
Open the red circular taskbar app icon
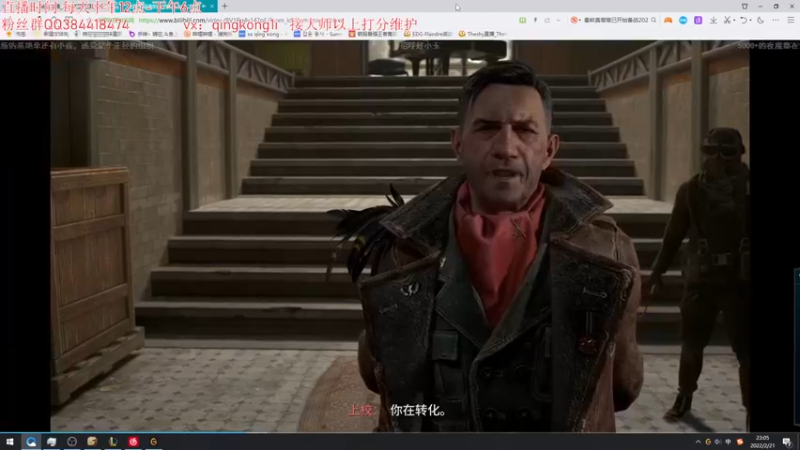pyautogui.click(x=133, y=441)
